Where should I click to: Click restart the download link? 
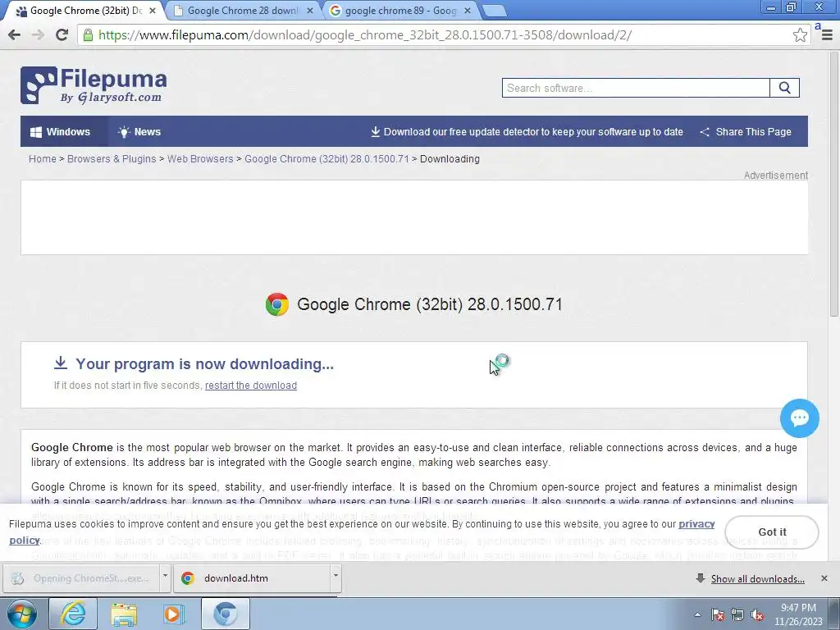pos(251,386)
